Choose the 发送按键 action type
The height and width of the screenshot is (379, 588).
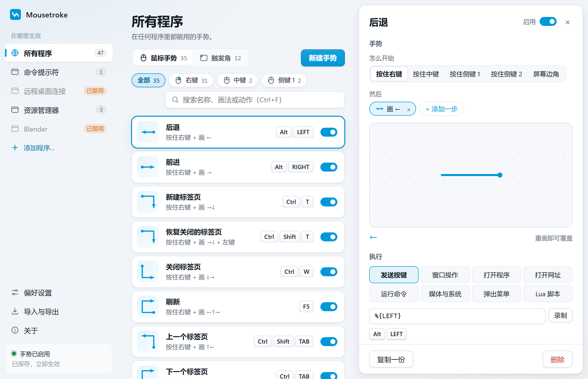tap(394, 275)
